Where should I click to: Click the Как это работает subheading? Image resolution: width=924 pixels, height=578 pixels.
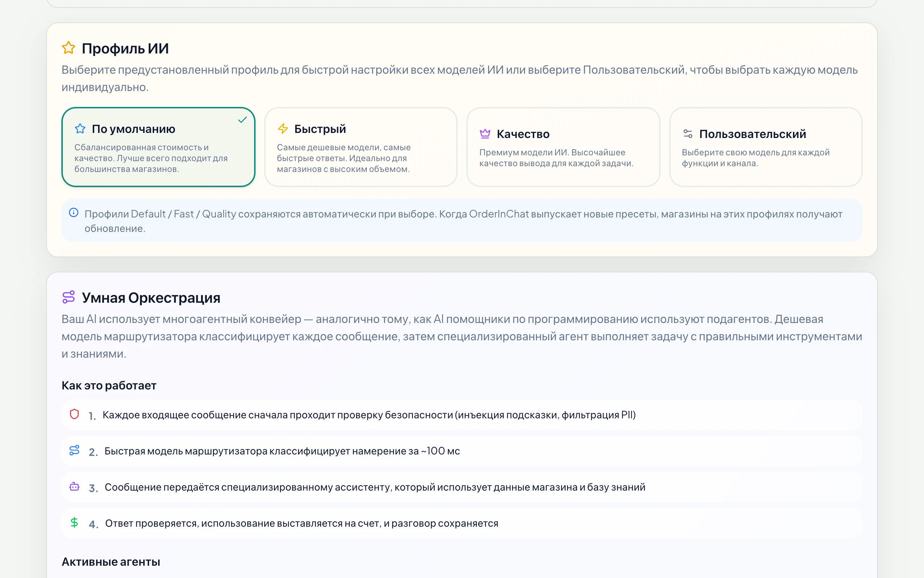click(109, 385)
